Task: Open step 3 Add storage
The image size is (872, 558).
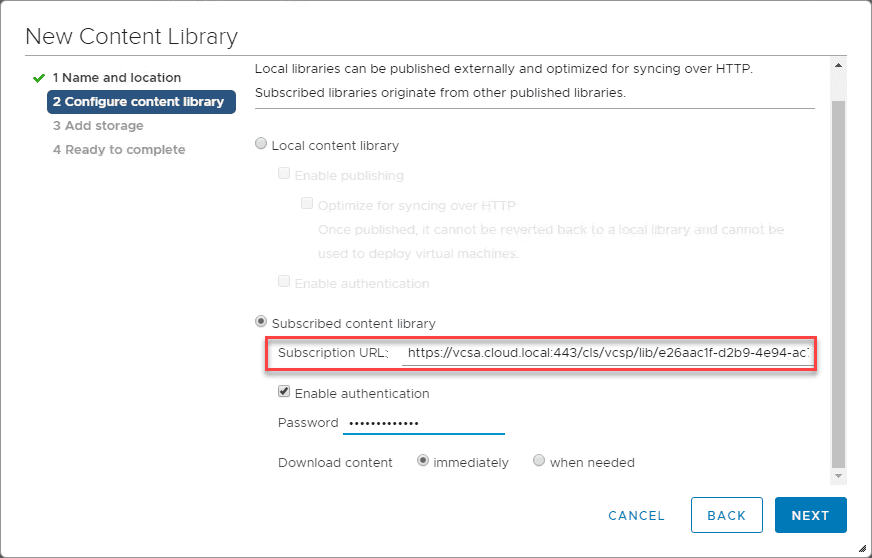Action: 98,126
